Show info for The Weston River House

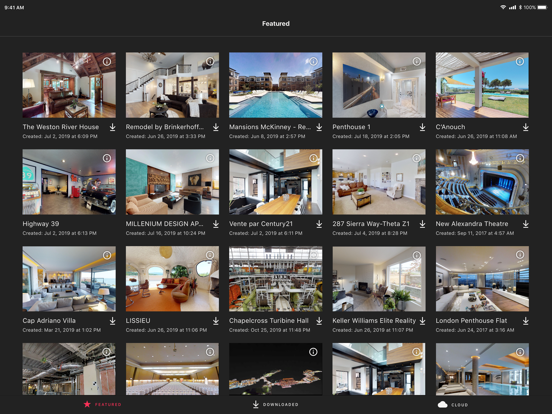point(107,62)
